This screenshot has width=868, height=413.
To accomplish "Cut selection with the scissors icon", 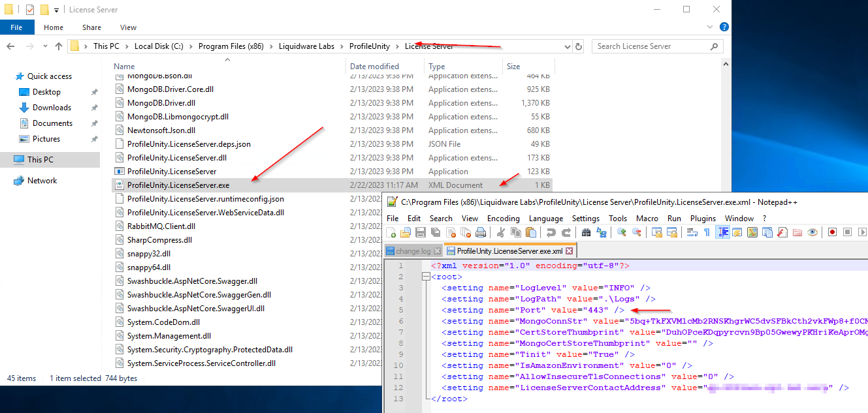I will pyautogui.click(x=500, y=232).
